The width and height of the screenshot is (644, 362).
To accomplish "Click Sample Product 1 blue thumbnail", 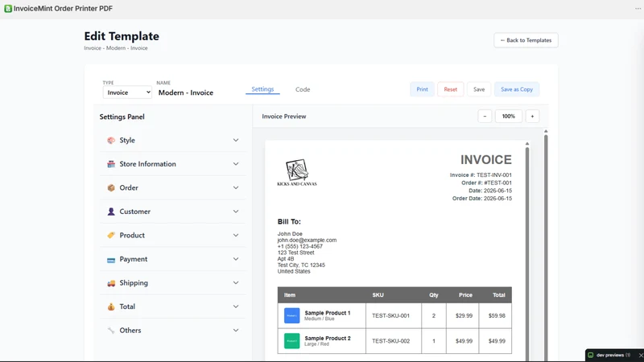I will pyautogui.click(x=291, y=315).
